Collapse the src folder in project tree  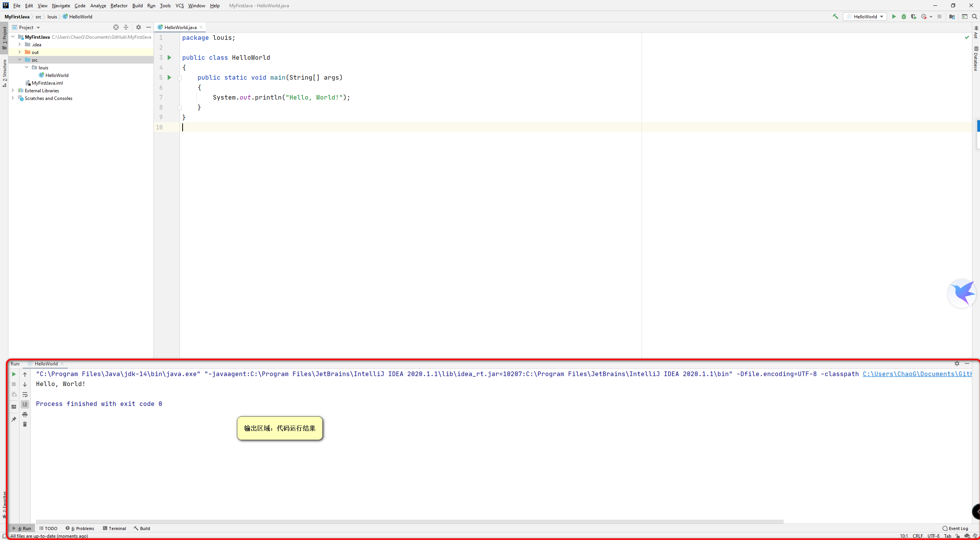(20, 60)
